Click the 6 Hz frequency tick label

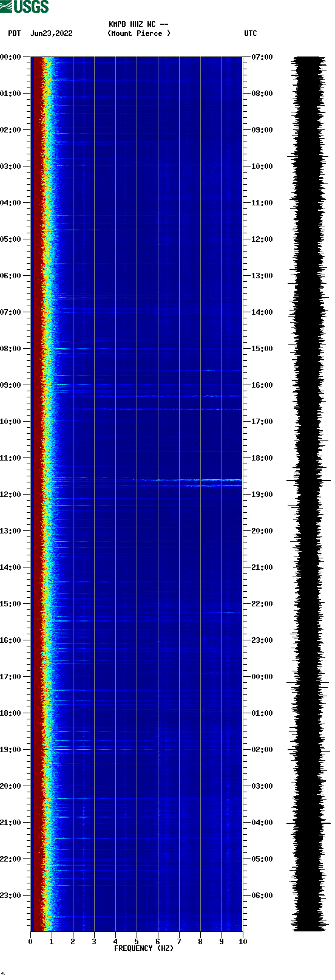(x=158, y=942)
